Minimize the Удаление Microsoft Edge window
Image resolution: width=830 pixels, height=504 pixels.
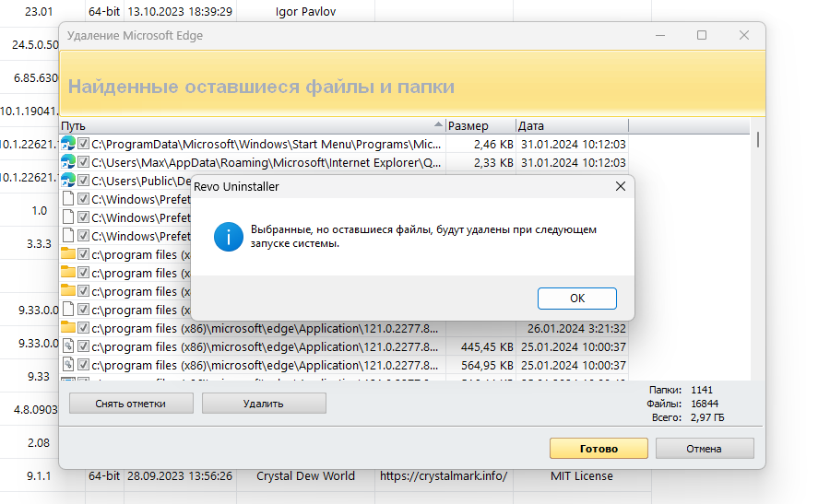coord(660,35)
